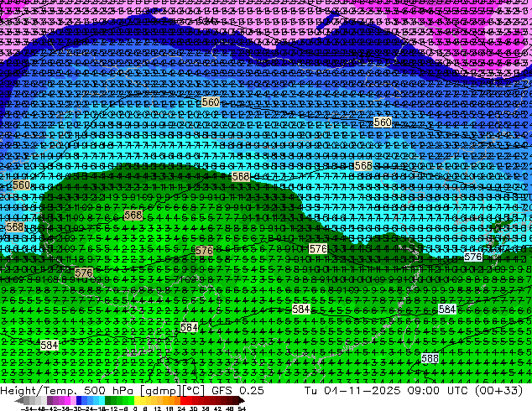Click the legend tick label '-54'

(27, 408)
